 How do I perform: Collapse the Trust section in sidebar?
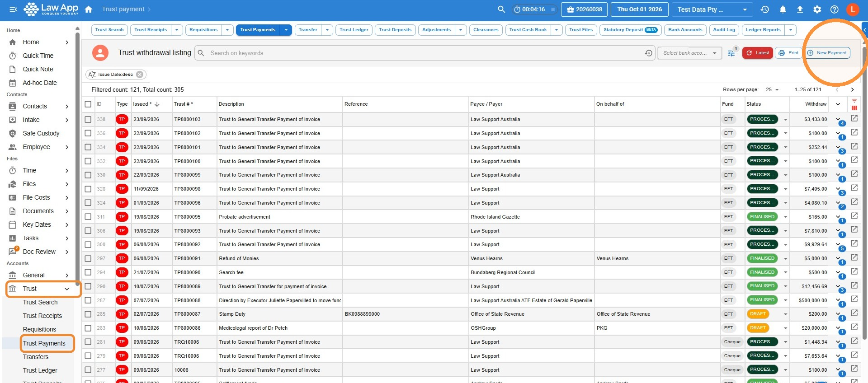(67, 289)
